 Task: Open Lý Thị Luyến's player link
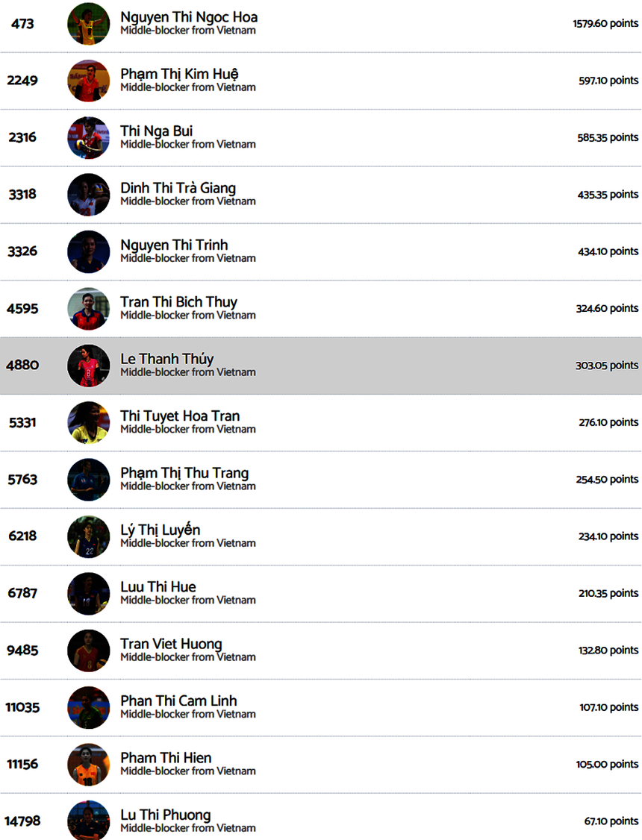(x=160, y=530)
